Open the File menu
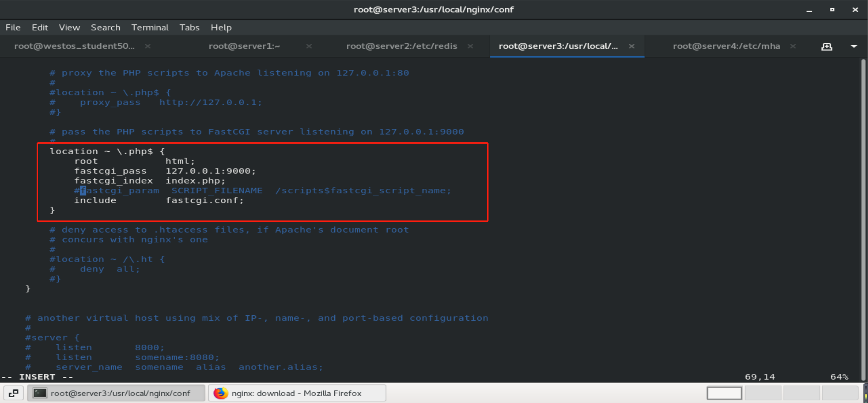Viewport: 868px width, 403px height. [x=13, y=28]
